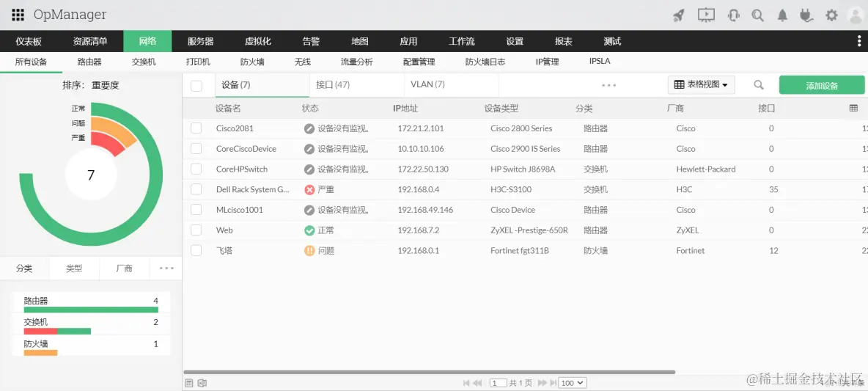Open the CoreHPSwitch device link
Image resolution: width=868 pixels, height=391 pixels.
tap(242, 169)
